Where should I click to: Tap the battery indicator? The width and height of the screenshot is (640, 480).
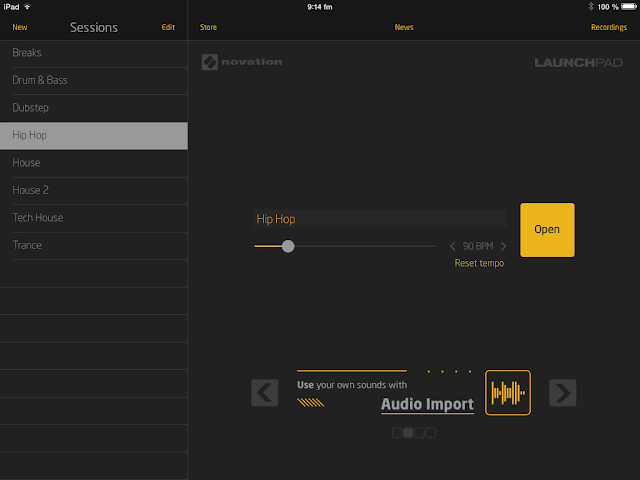tap(629, 7)
